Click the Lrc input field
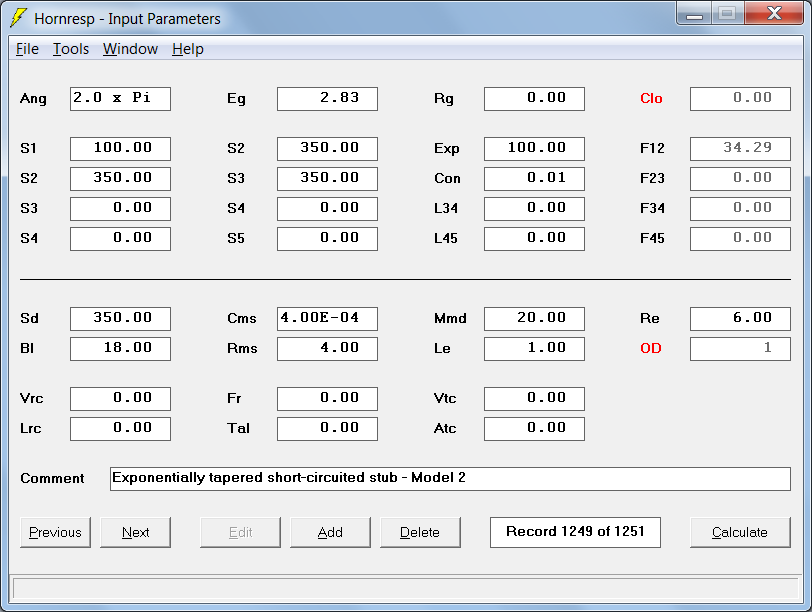This screenshot has width=812, height=612. [x=120, y=429]
